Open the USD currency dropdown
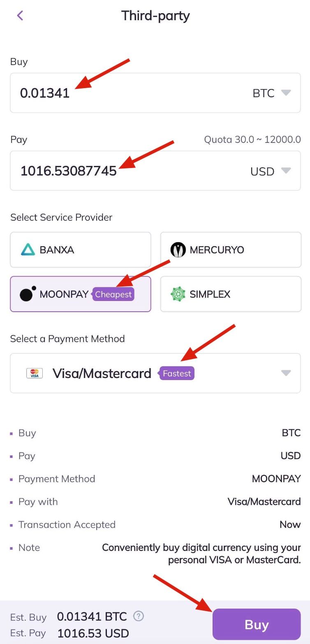The width and height of the screenshot is (310, 644). 271,171
